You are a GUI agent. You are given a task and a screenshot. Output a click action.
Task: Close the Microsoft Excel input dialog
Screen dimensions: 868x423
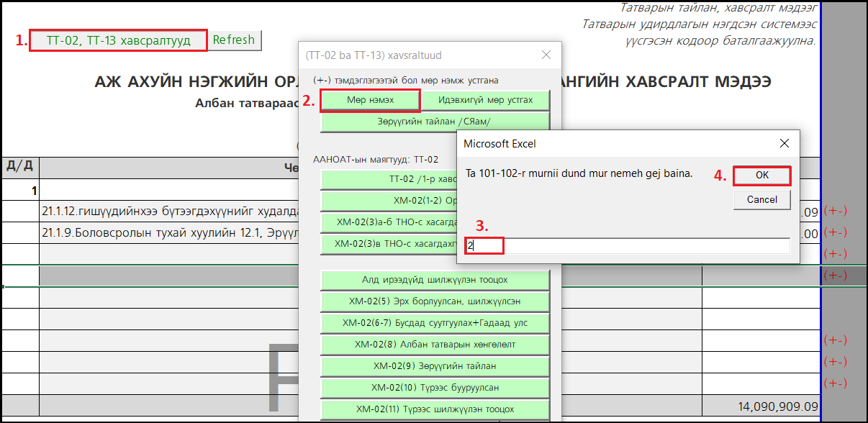pyautogui.click(x=785, y=144)
